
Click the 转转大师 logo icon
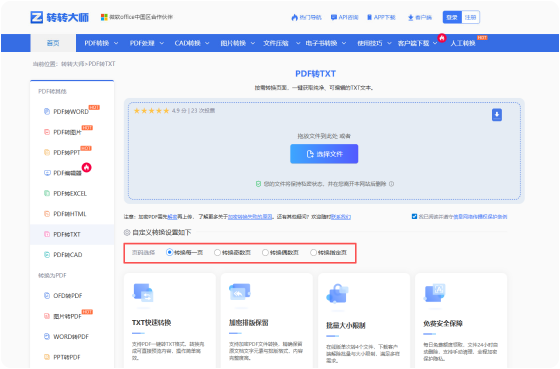click(36, 17)
